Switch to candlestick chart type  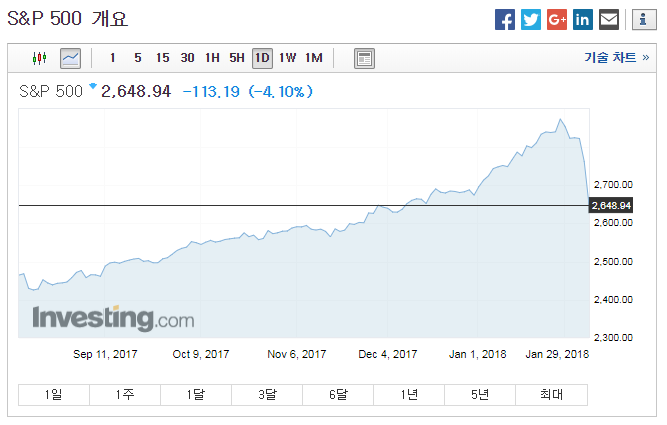(x=40, y=58)
